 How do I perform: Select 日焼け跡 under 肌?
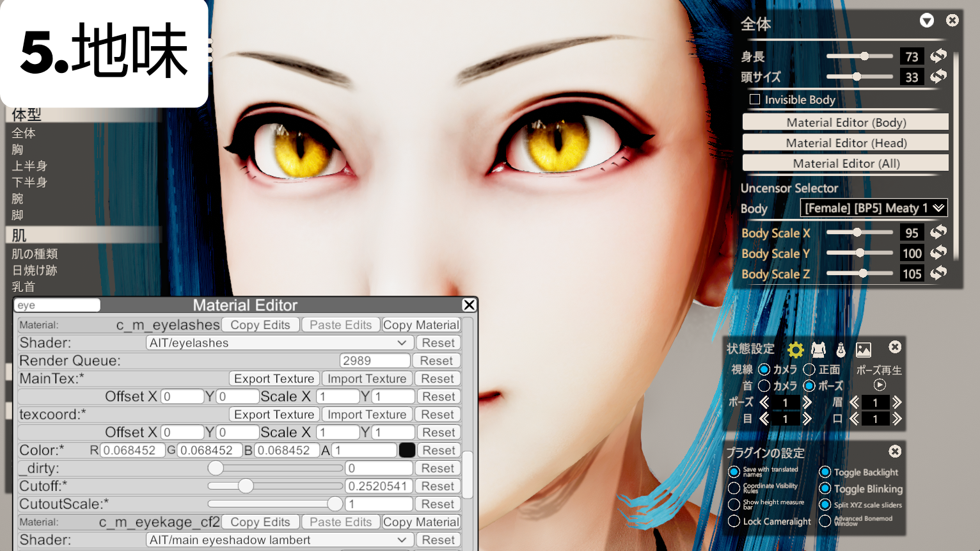[35, 270]
